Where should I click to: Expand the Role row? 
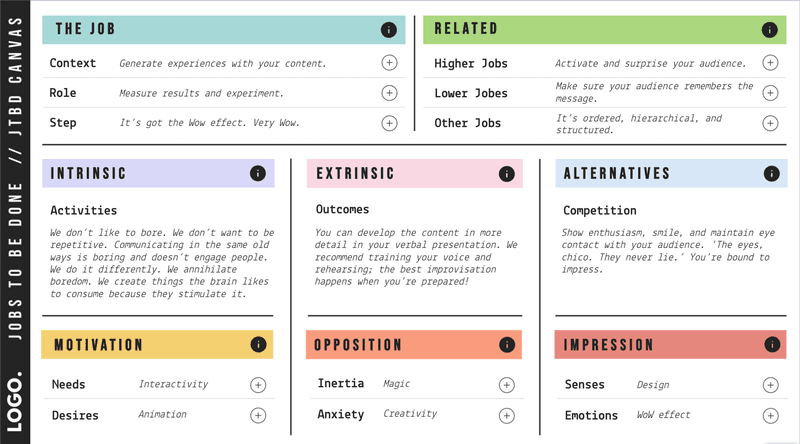(389, 93)
